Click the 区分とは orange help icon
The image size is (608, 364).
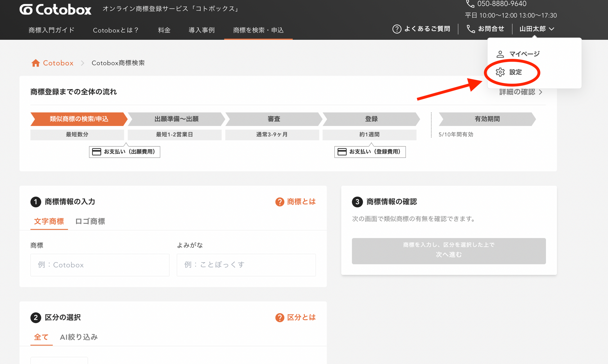click(x=279, y=318)
